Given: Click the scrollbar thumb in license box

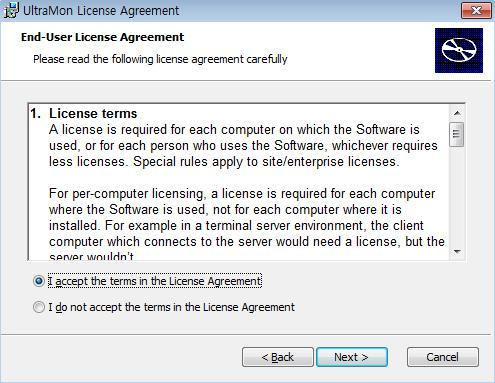Looking at the screenshot, I should [x=456, y=134].
